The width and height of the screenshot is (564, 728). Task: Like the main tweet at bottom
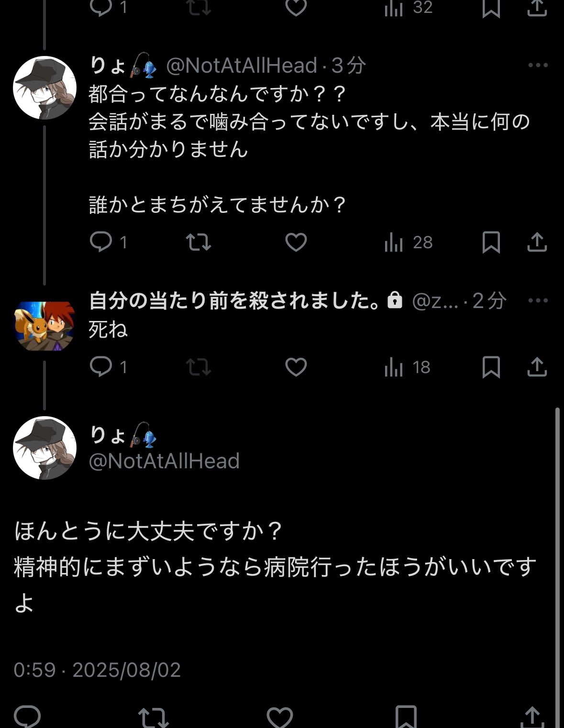[279, 717]
